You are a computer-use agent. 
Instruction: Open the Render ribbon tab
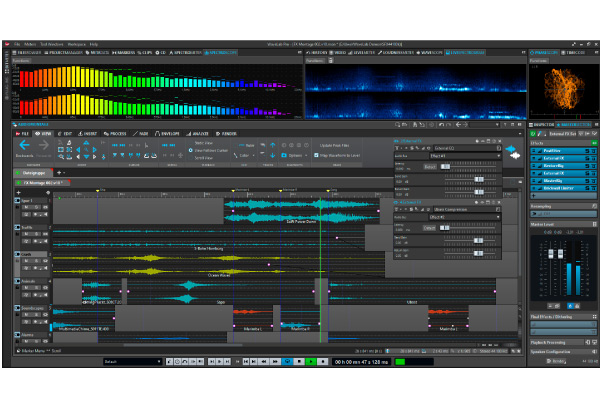[x=226, y=134]
